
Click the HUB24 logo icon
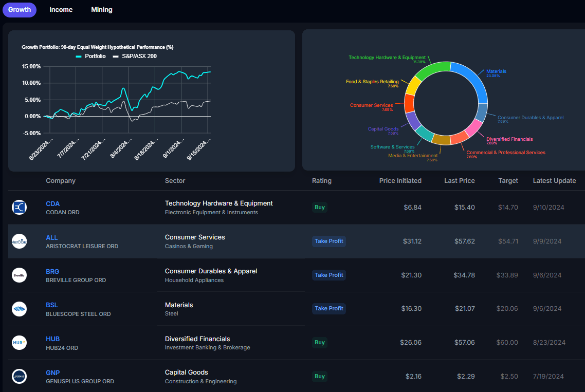click(19, 343)
